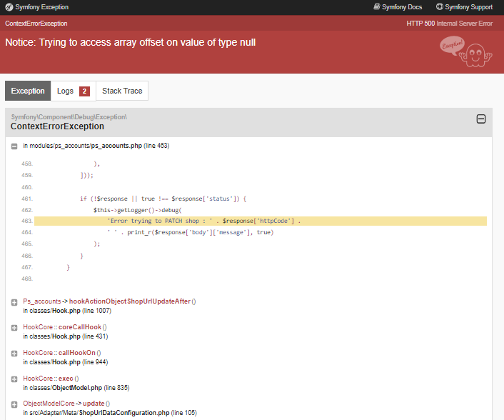Expand the HookCore::callHookOn trace entry
Image resolution: width=504 pixels, height=420 pixels.
click(x=14, y=354)
